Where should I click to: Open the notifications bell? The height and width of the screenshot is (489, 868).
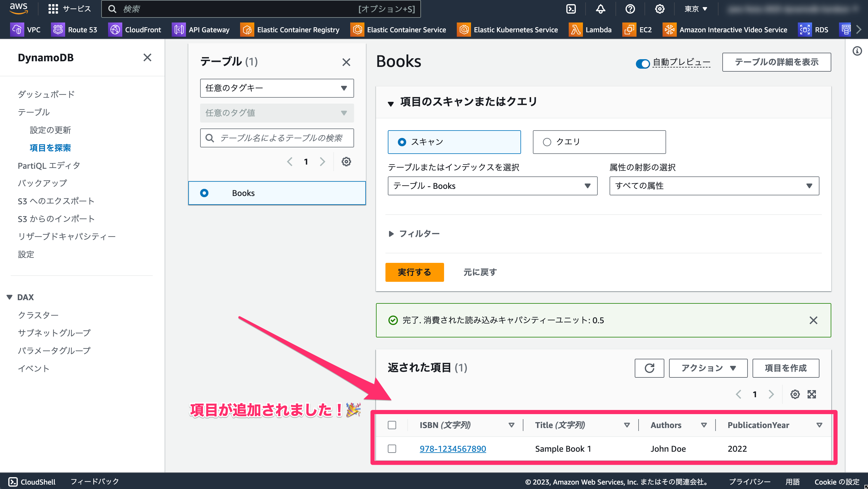600,9
